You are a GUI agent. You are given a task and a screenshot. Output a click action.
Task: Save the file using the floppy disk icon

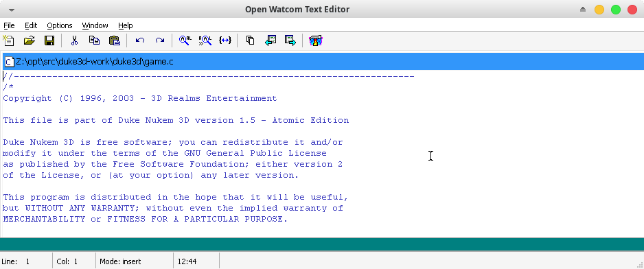click(49, 40)
